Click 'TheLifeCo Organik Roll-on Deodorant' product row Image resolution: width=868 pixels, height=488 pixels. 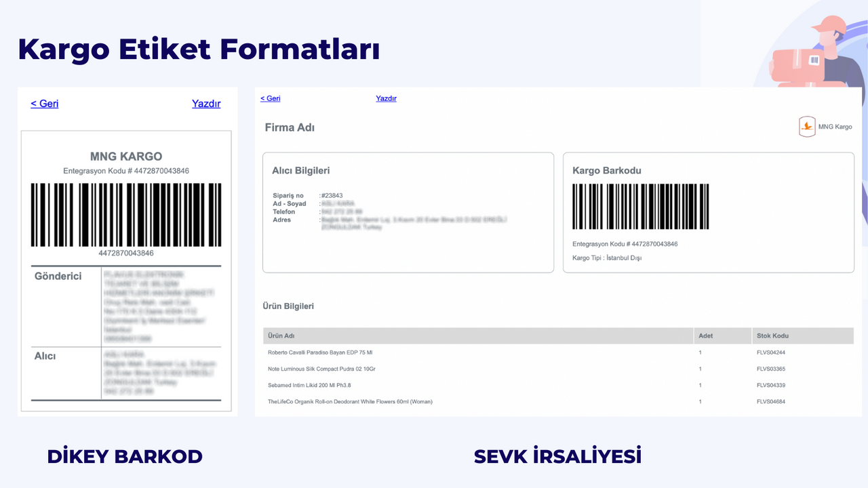pyautogui.click(x=558, y=402)
